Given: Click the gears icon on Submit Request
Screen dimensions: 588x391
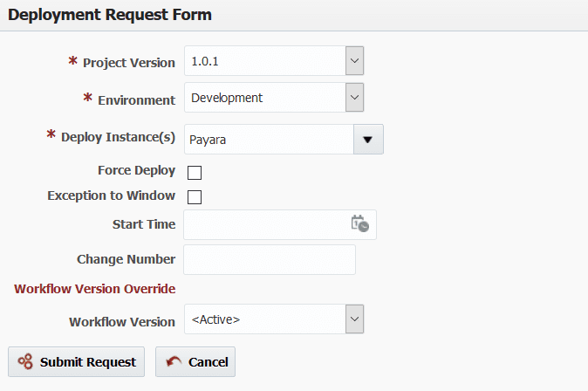Looking at the screenshot, I should pos(25,361).
